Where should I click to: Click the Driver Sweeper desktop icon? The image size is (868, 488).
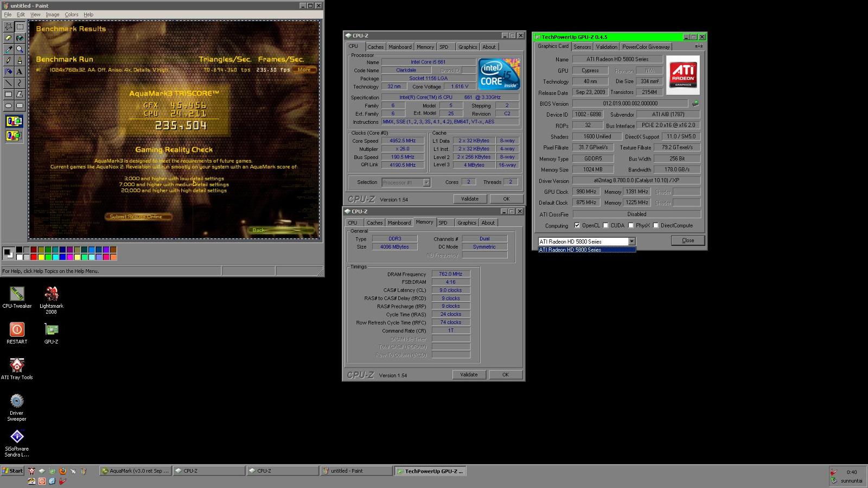17,408
